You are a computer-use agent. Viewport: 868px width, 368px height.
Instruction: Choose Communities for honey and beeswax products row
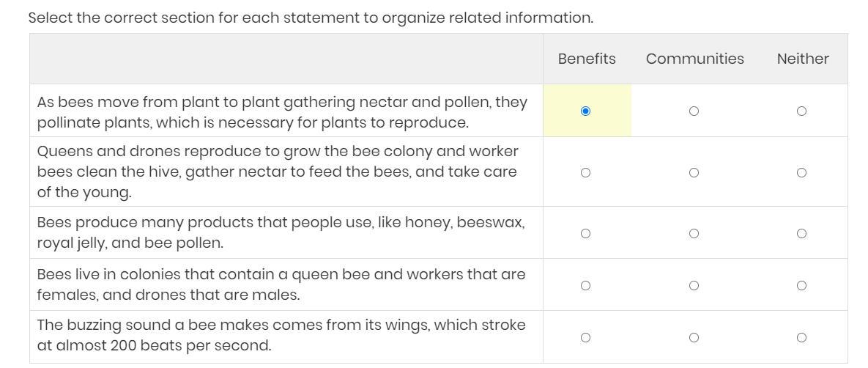pyautogui.click(x=694, y=233)
